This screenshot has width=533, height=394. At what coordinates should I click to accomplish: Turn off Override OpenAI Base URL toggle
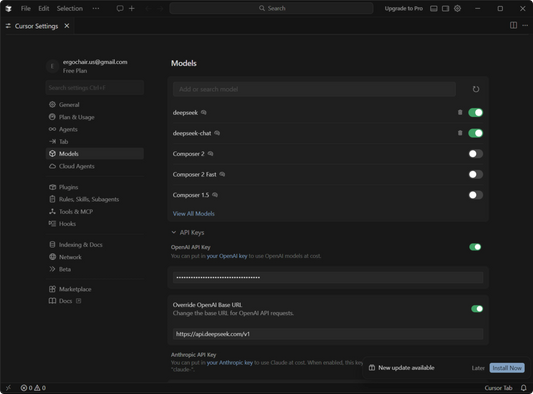477,309
